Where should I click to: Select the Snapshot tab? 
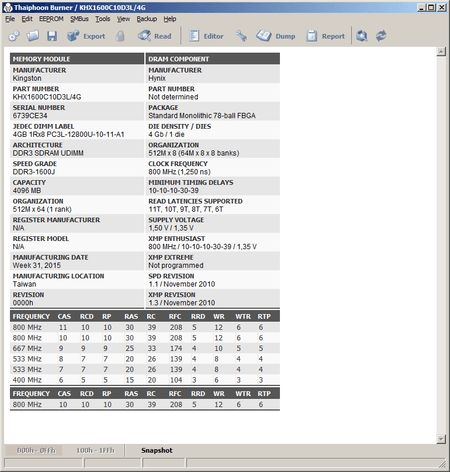coord(157,450)
